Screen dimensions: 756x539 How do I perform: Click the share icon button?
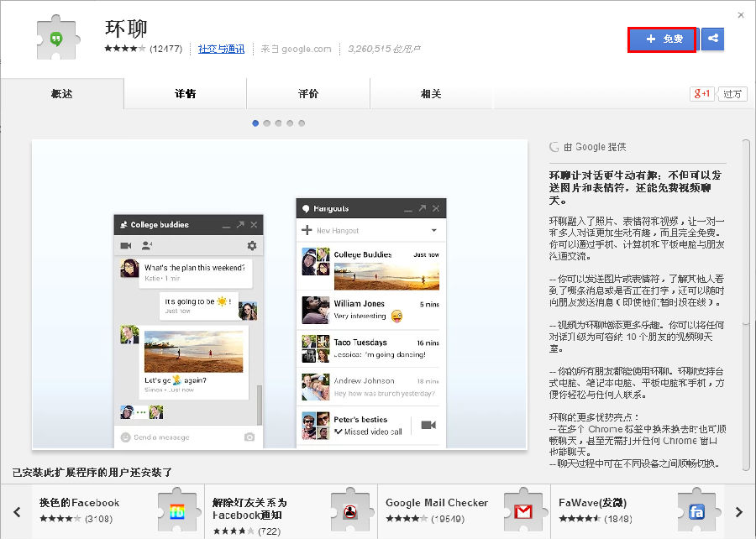coord(712,39)
